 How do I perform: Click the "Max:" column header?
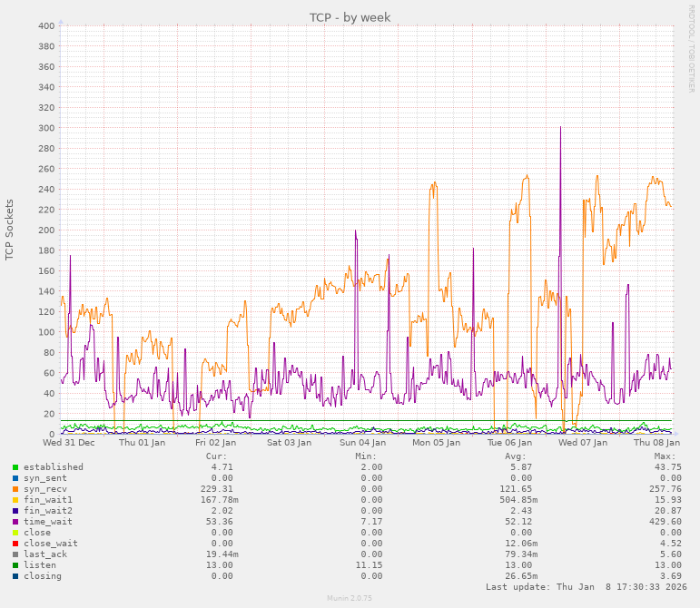pyautogui.click(x=665, y=456)
